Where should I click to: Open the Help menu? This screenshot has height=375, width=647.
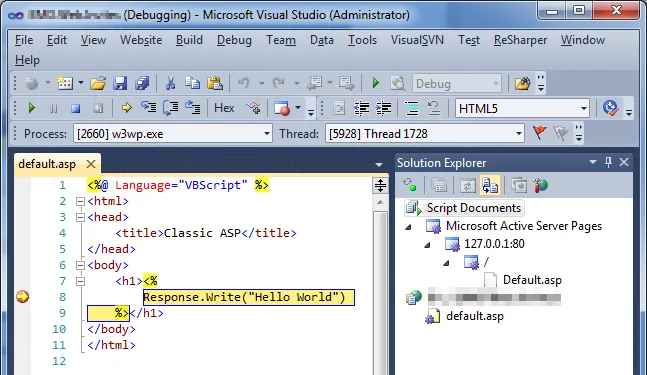click(x=27, y=60)
